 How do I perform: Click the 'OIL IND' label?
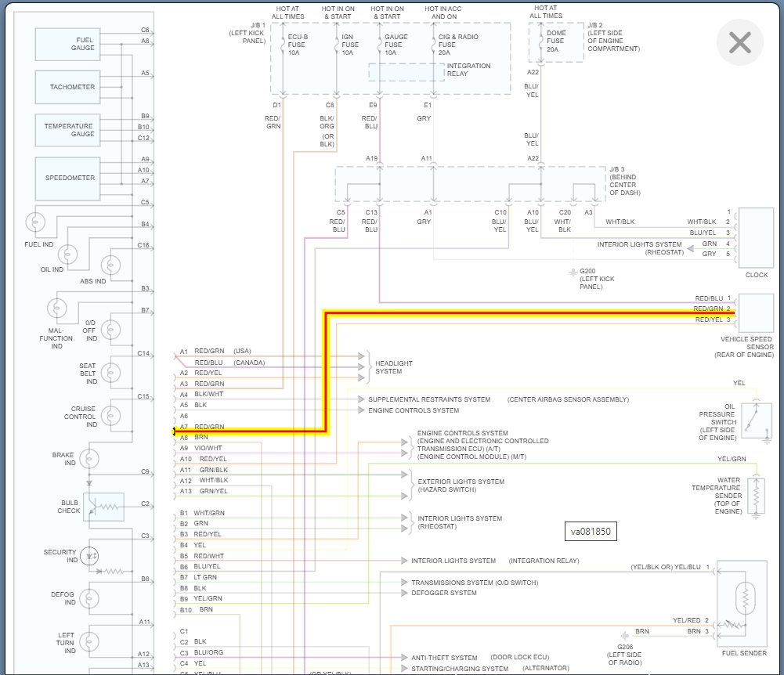[x=52, y=269]
